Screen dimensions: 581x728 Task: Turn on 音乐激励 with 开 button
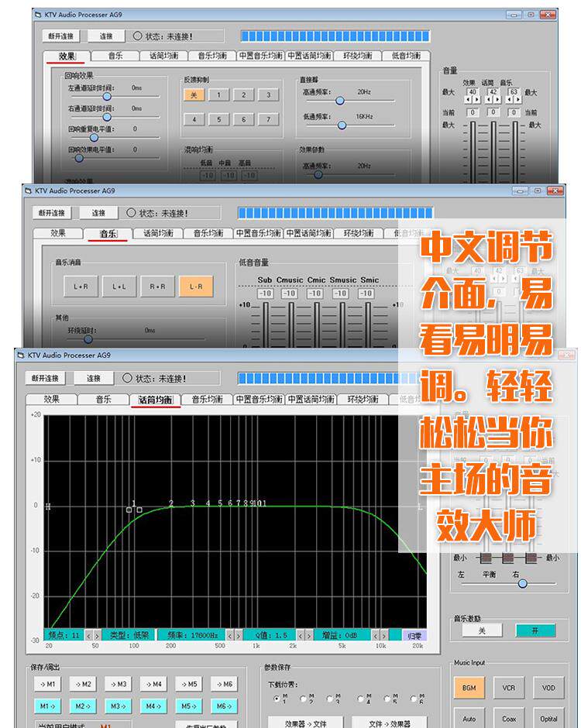point(535,630)
